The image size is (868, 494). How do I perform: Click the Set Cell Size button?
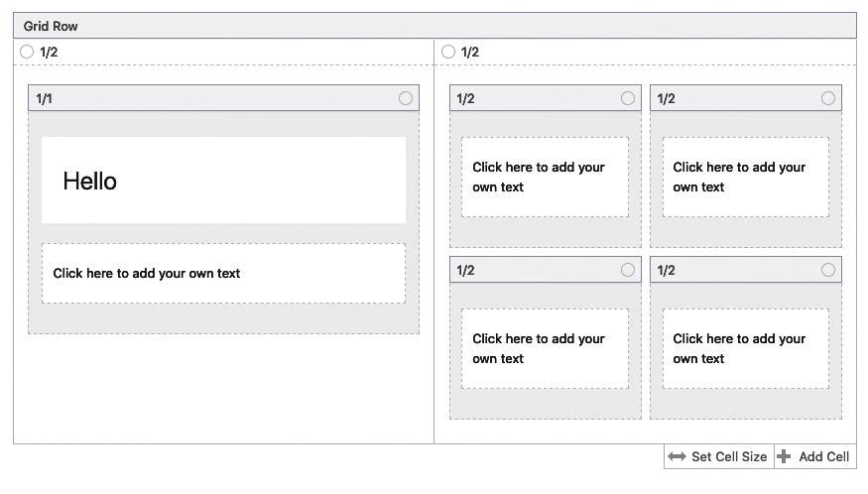click(718, 457)
